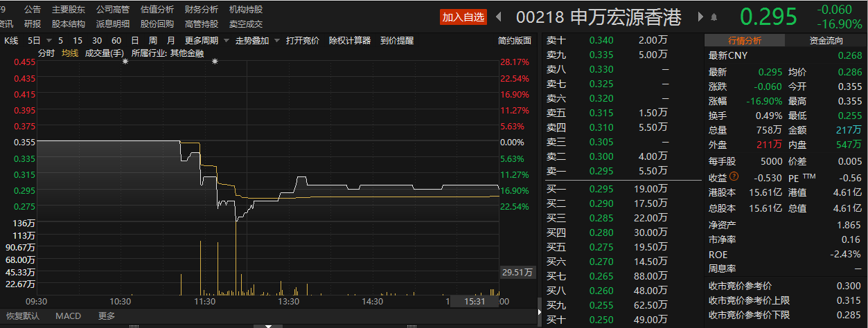This screenshot has height=328, width=868.
Task: Select the MACD indicator
Action: pos(69,316)
